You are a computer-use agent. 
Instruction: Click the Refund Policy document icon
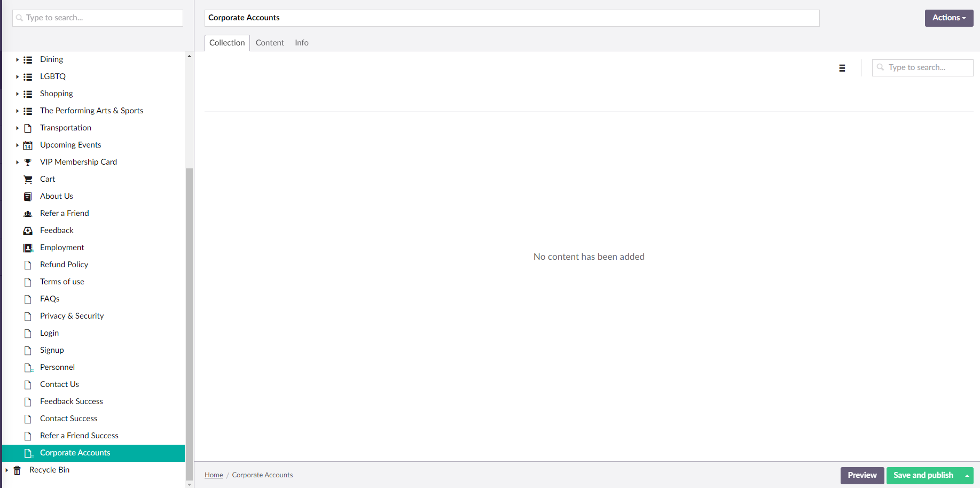(28, 265)
